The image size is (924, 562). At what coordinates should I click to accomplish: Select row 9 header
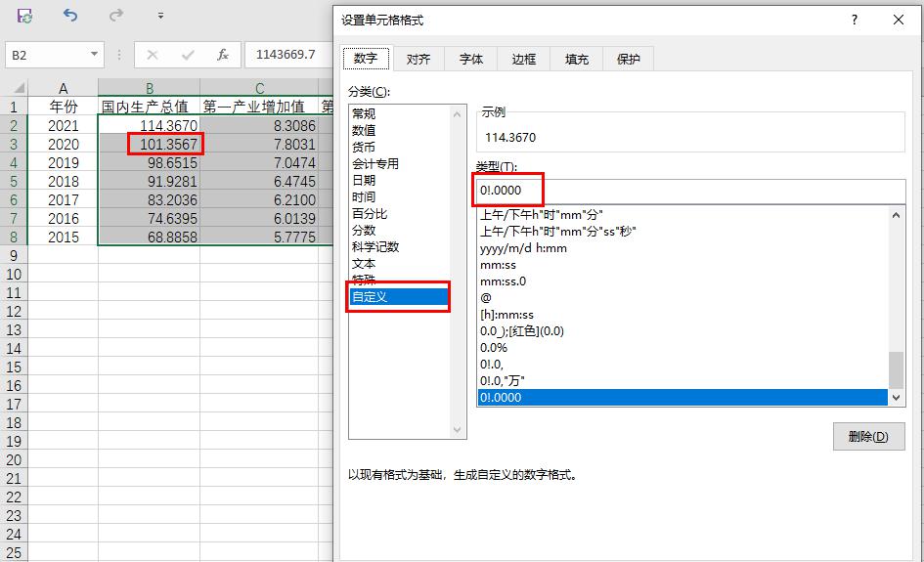[14, 256]
